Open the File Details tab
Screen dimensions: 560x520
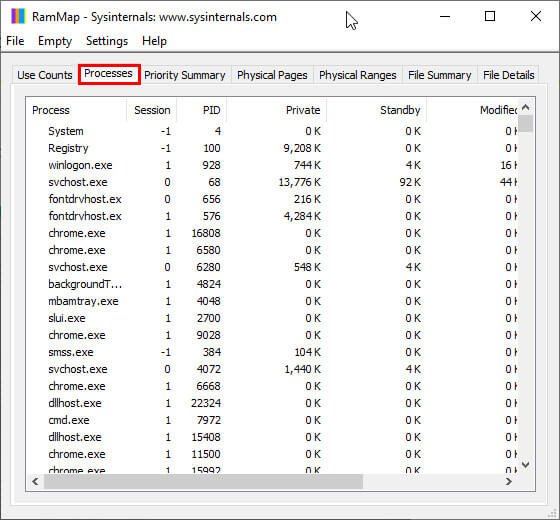click(509, 75)
